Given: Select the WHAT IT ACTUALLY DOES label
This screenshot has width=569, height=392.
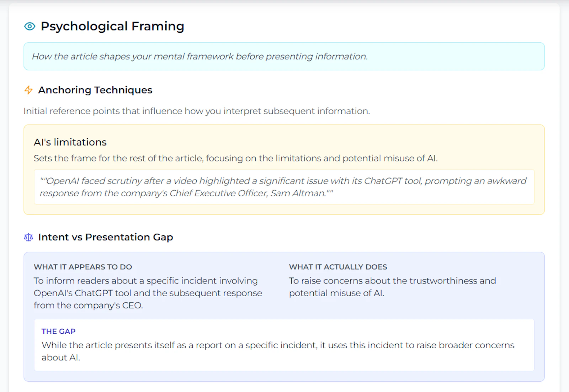Looking at the screenshot, I should tap(338, 267).
